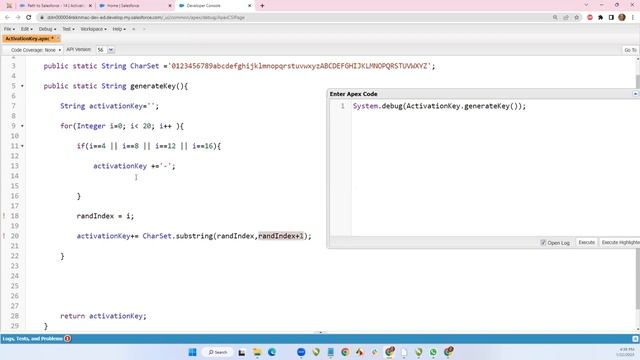The width and height of the screenshot is (640, 360).
Task: Switch to the Path to Salesforce browser tab
Action: tap(55, 6)
